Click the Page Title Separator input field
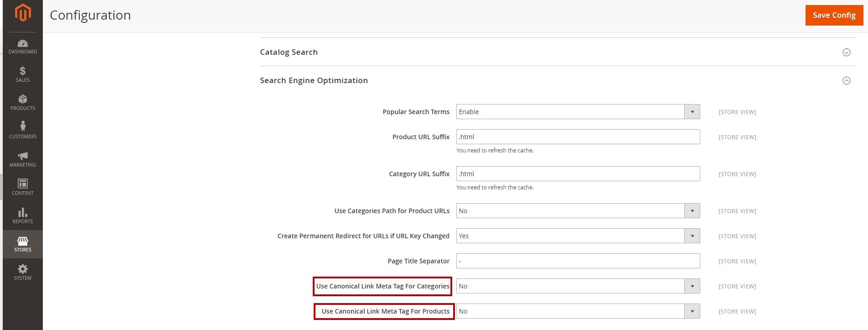 (578, 261)
